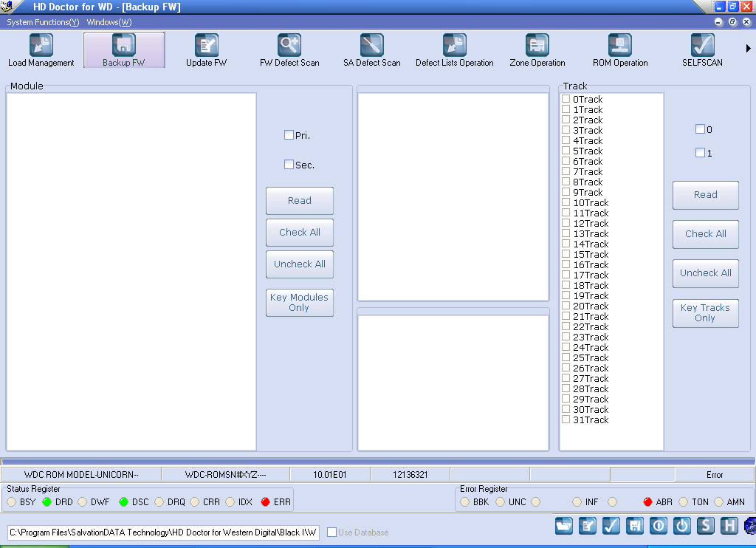Check the 5Track checkbox
Viewport: 756px width, 548px height.
coord(566,150)
